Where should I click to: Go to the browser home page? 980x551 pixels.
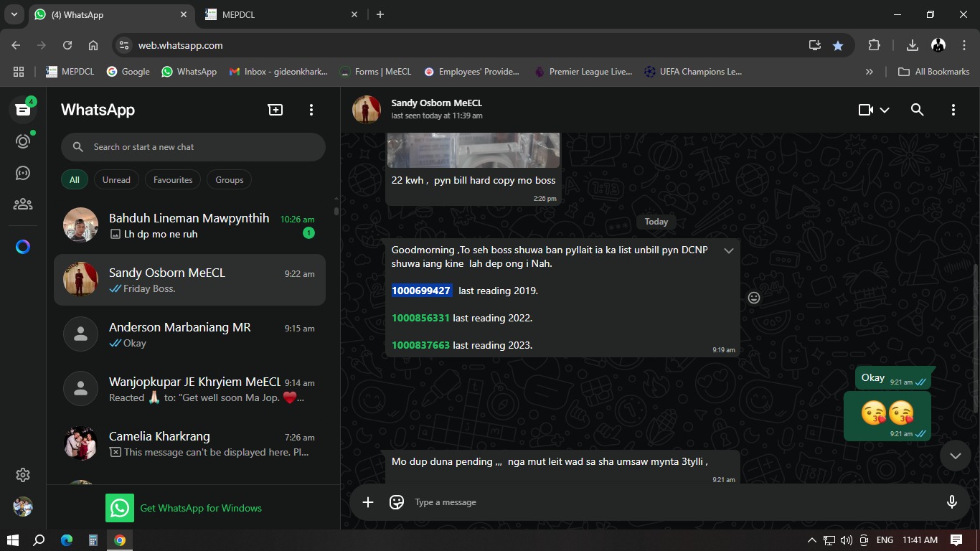coord(93,45)
